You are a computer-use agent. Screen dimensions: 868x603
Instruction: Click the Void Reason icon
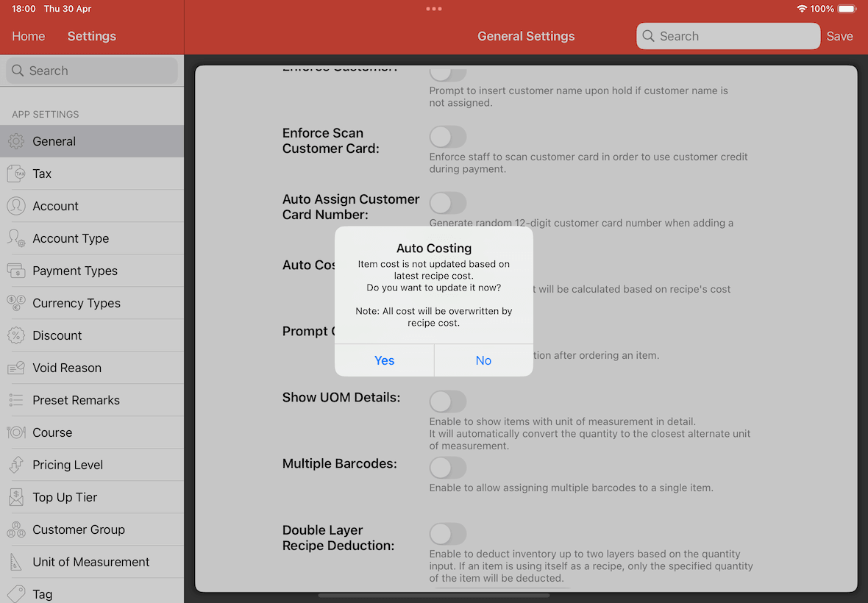click(x=16, y=368)
